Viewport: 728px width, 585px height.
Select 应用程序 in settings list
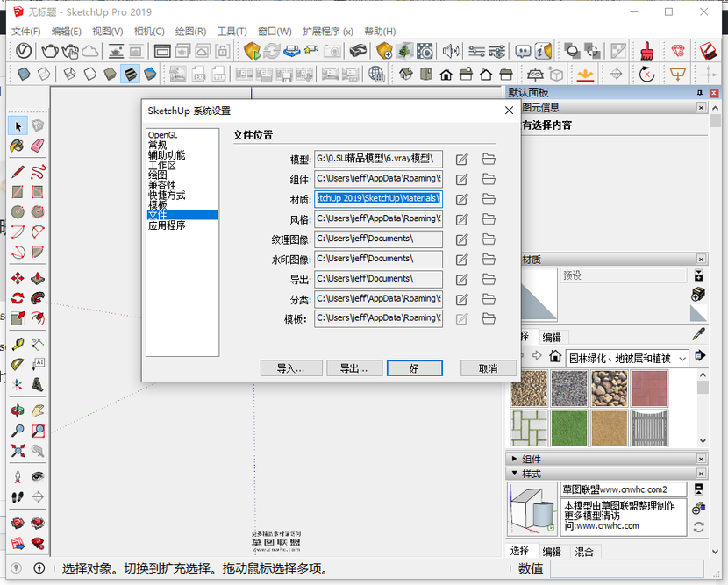167,225
